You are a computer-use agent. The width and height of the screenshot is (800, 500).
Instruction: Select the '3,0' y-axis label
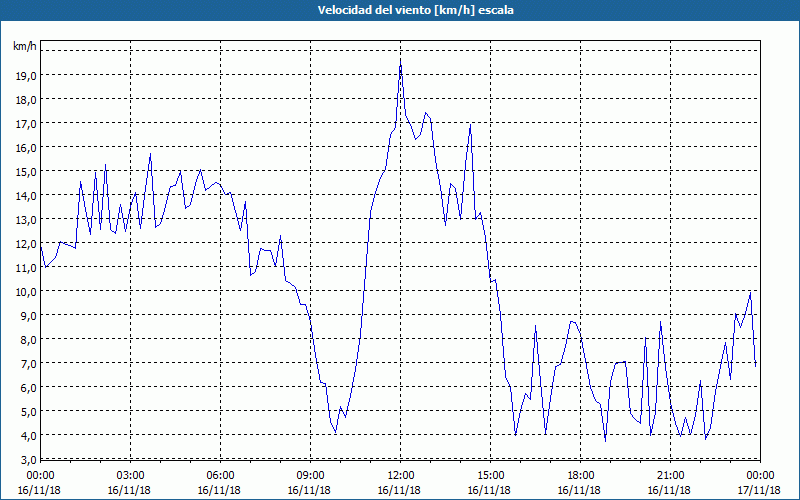click(29, 459)
